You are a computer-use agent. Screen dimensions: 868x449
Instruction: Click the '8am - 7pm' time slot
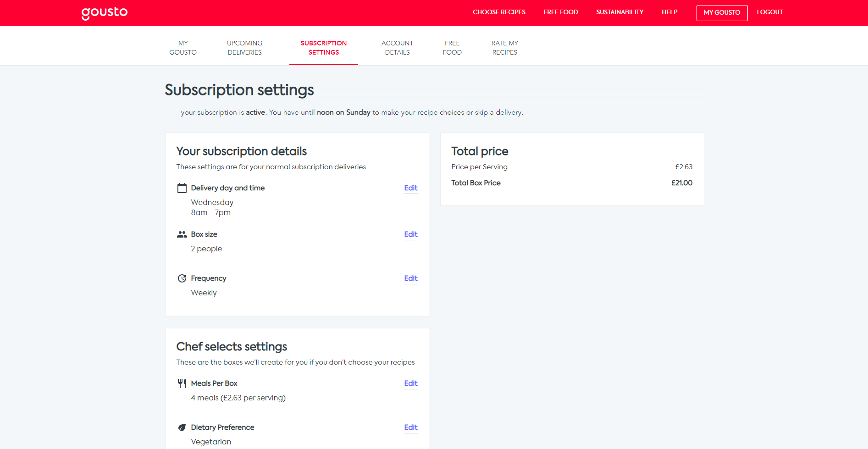coord(211,212)
